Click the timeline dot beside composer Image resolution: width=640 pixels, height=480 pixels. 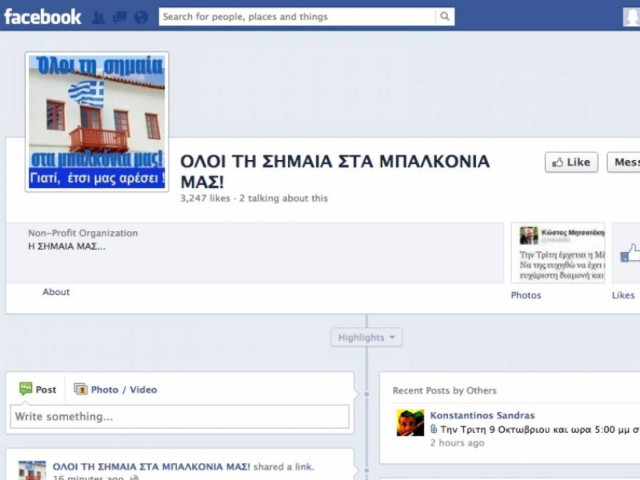[x=367, y=394]
